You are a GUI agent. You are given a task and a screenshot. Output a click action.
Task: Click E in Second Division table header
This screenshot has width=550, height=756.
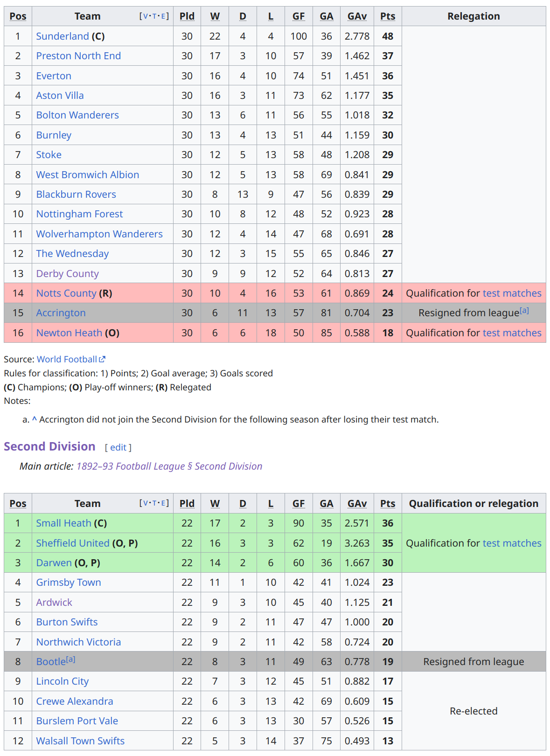(x=163, y=503)
